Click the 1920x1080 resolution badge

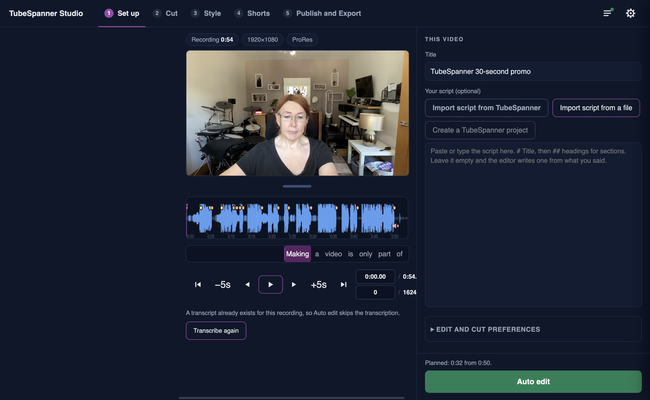tap(262, 40)
